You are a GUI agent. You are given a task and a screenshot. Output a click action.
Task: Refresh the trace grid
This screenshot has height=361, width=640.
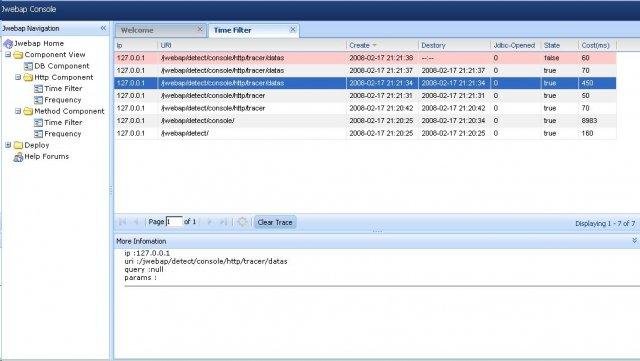click(242, 222)
